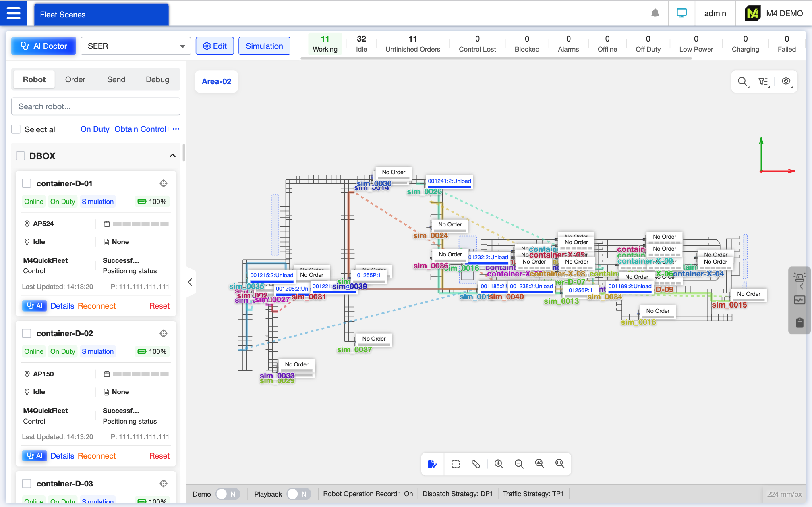Open the monitor display icon

pyautogui.click(x=681, y=13)
